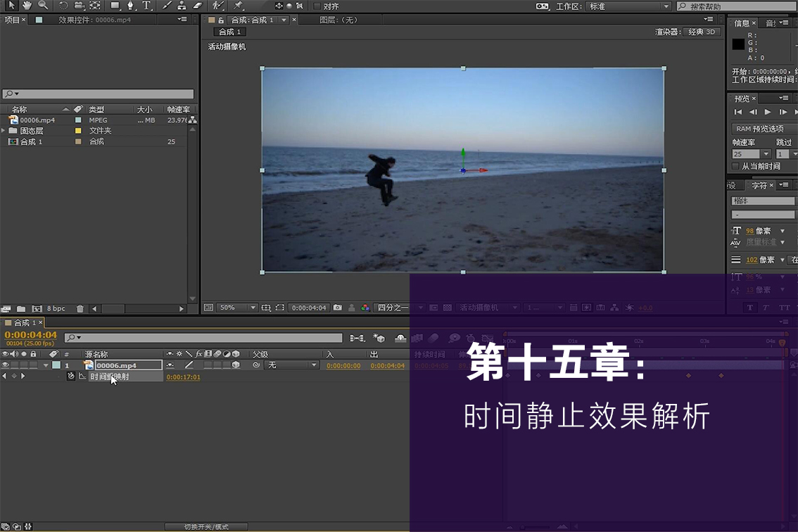
Task: Toggle shy switch on 00006.mp4 layer
Action: [170, 365]
